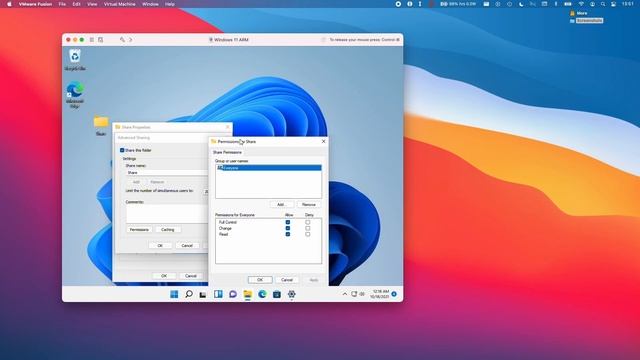This screenshot has height=360, width=640.
Task: Open File Explorer from the taskbar
Action: (247, 294)
